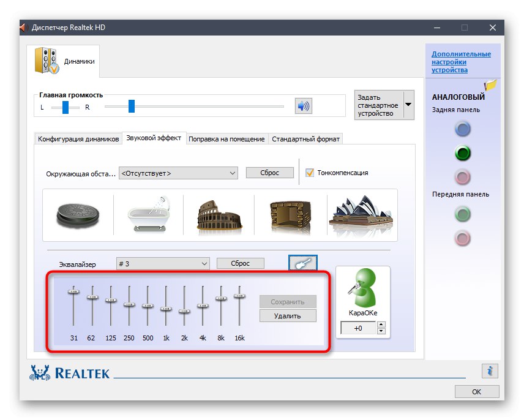Click the green rear panel jack
524x420 pixels.
click(463, 153)
